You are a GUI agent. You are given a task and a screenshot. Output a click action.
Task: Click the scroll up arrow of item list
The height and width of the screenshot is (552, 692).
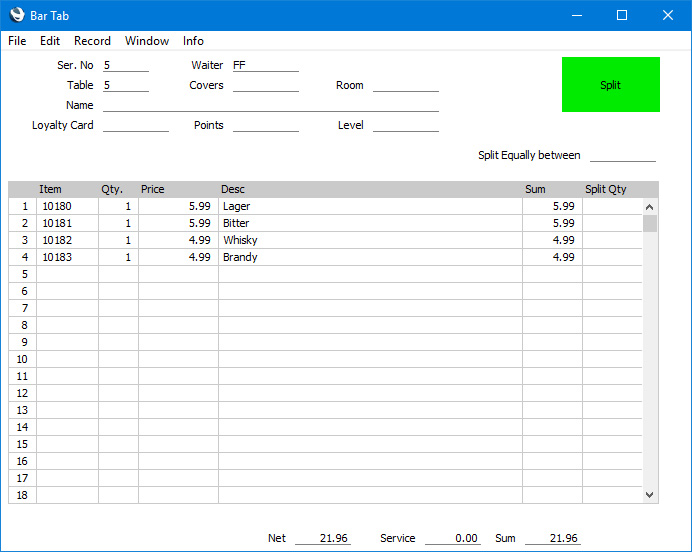pos(649,207)
